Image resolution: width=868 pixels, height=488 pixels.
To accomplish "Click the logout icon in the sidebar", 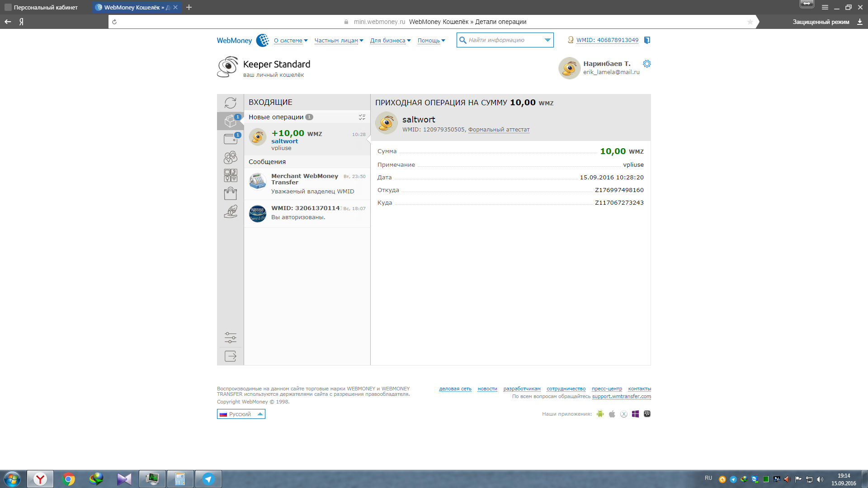I will click(x=231, y=356).
